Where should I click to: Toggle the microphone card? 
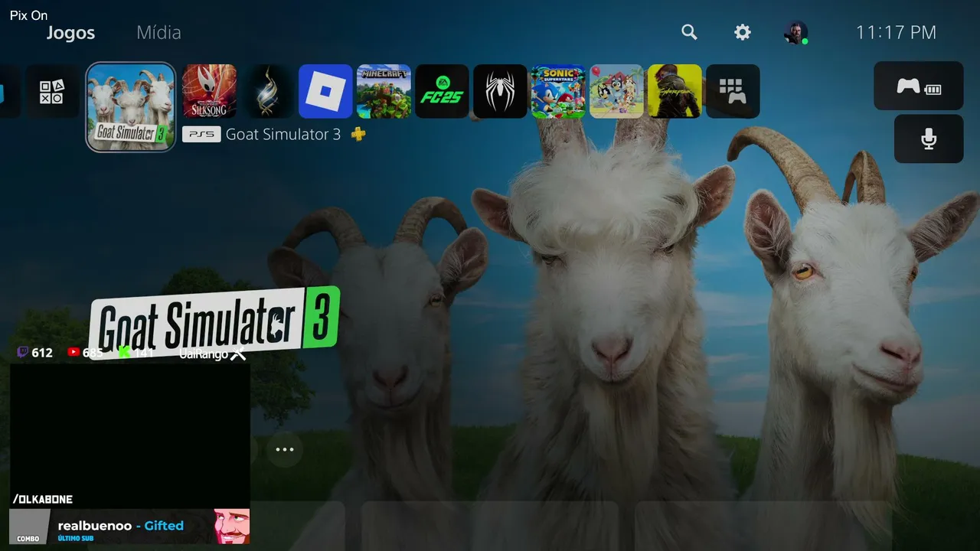(x=929, y=139)
